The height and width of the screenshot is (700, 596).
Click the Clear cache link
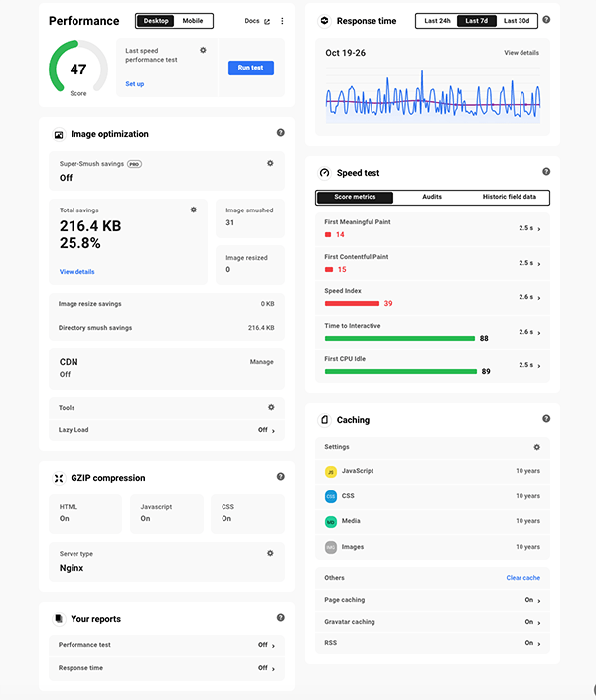(x=522, y=577)
